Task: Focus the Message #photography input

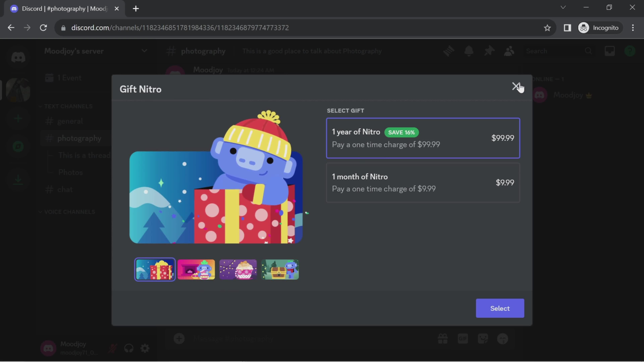Action: 310,339
